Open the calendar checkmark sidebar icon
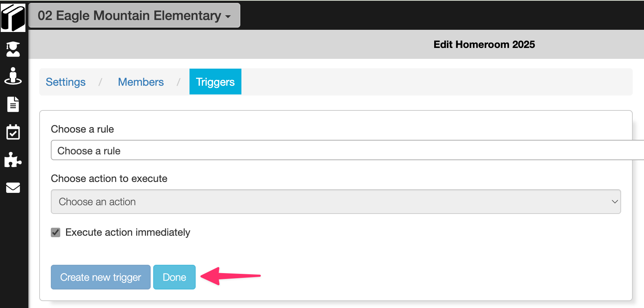Screen dimensions: 644x308 (x=13, y=132)
